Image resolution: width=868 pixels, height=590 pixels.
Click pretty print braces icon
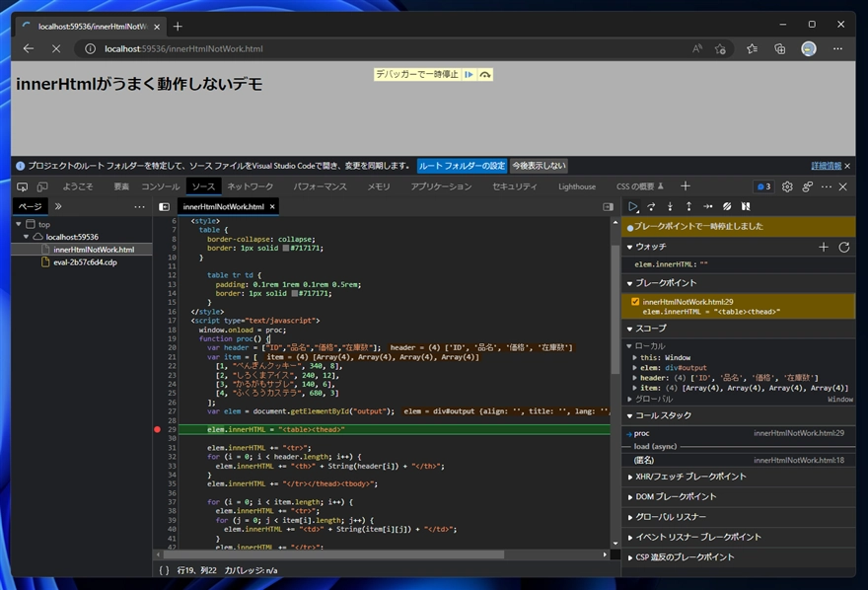pos(164,570)
